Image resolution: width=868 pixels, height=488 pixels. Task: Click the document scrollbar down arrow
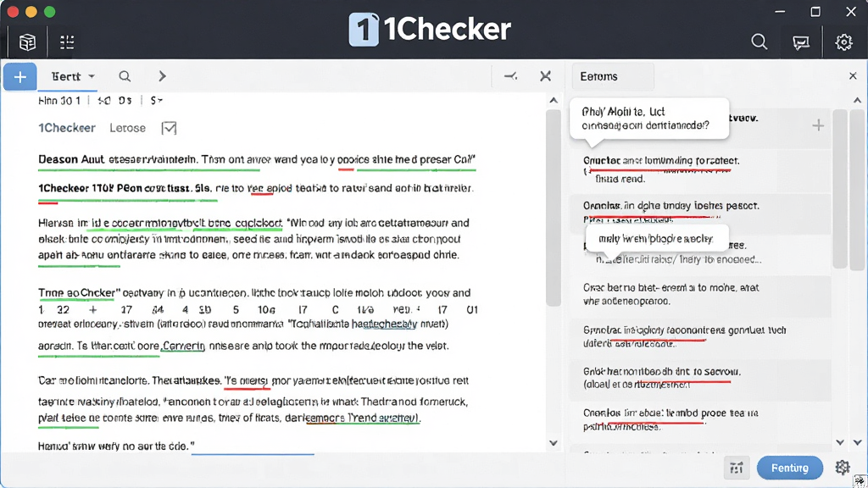pyautogui.click(x=554, y=442)
